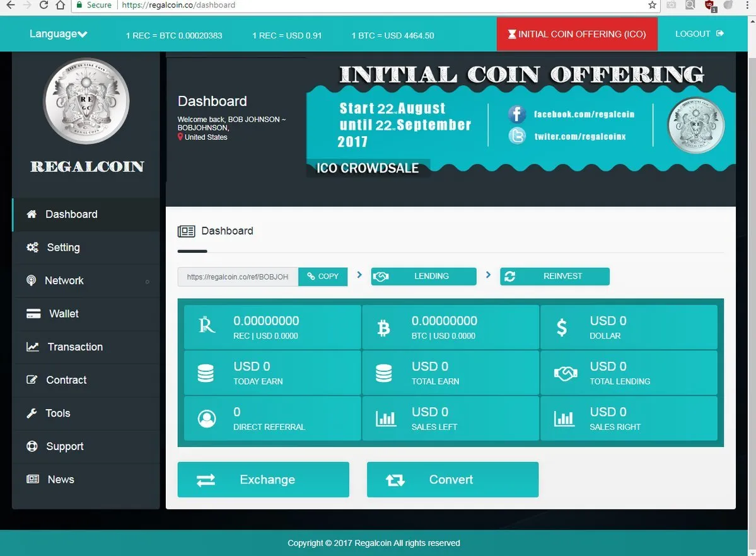Screen dimensions: 756x556
Task: Click the REC coin balance icon
Action: (206, 325)
